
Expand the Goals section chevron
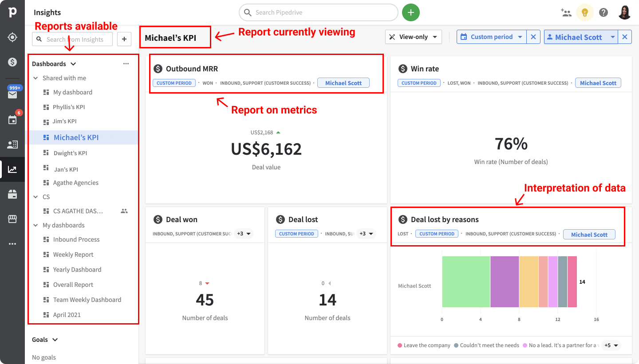pyautogui.click(x=55, y=340)
